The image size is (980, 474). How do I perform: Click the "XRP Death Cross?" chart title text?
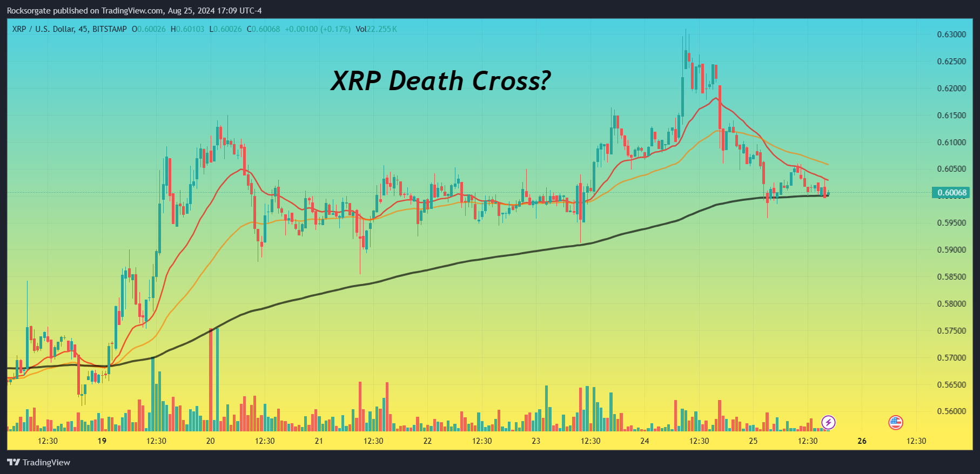click(440, 81)
